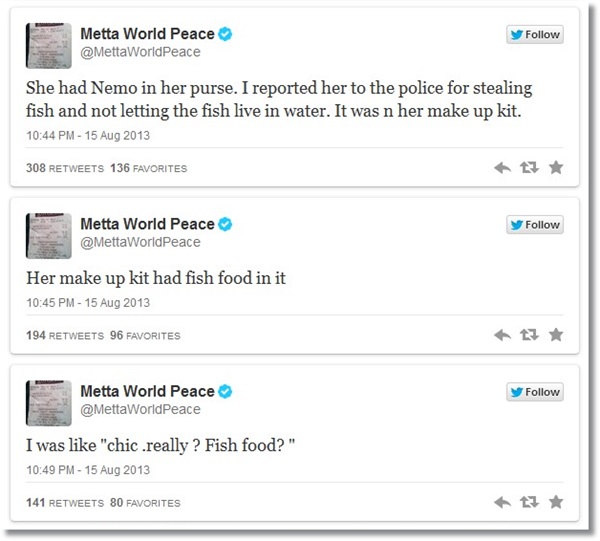The height and width of the screenshot is (541, 600).
Task: Open the 308 Retweets list
Action: pos(64,169)
